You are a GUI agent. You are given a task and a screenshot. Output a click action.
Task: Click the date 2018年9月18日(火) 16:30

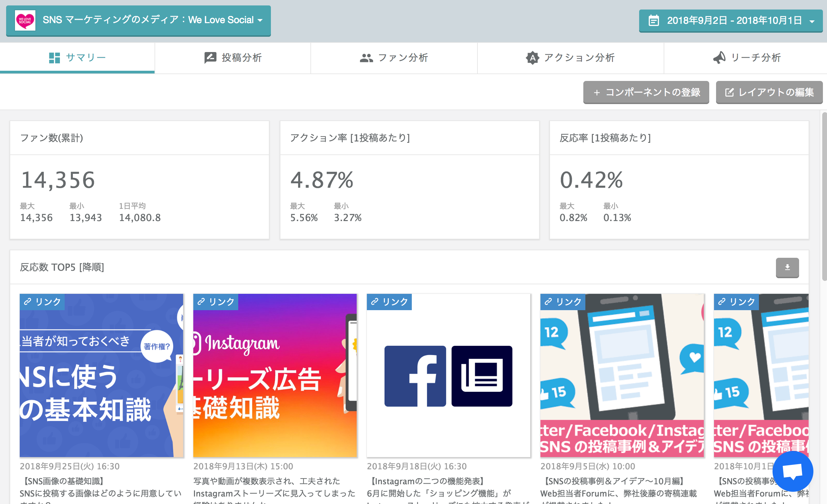tap(417, 466)
